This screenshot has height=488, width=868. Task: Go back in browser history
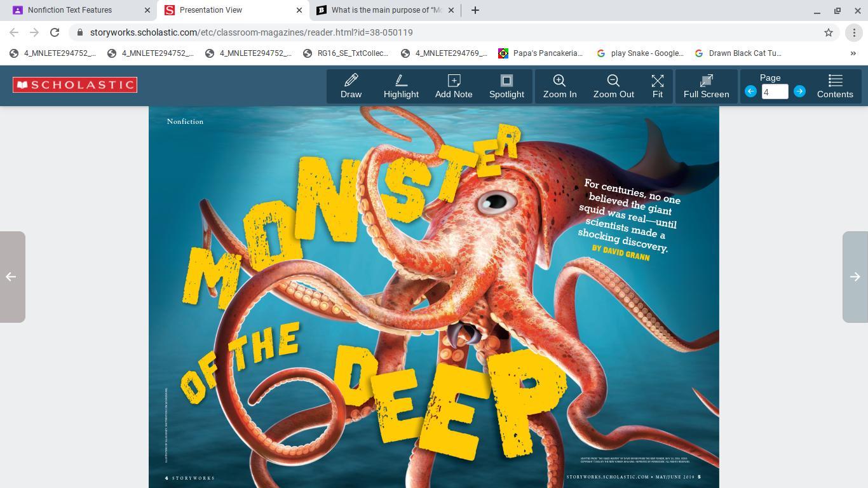(14, 32)
